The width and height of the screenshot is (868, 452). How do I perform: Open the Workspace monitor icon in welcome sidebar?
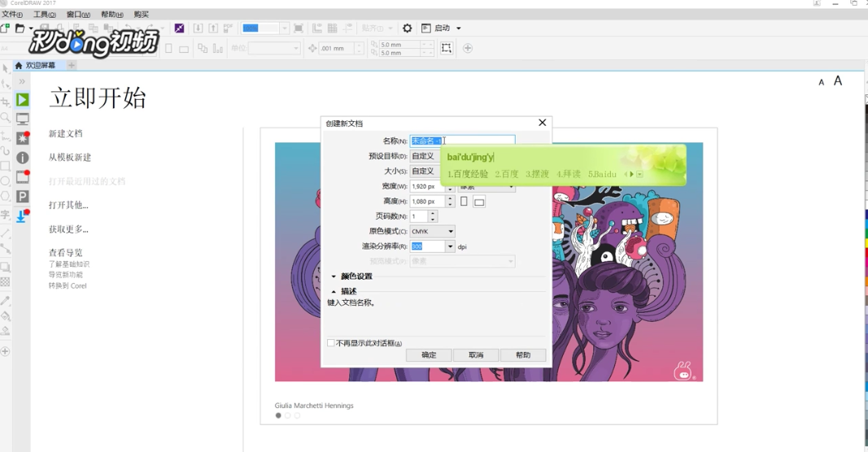[x=22, y=119]
